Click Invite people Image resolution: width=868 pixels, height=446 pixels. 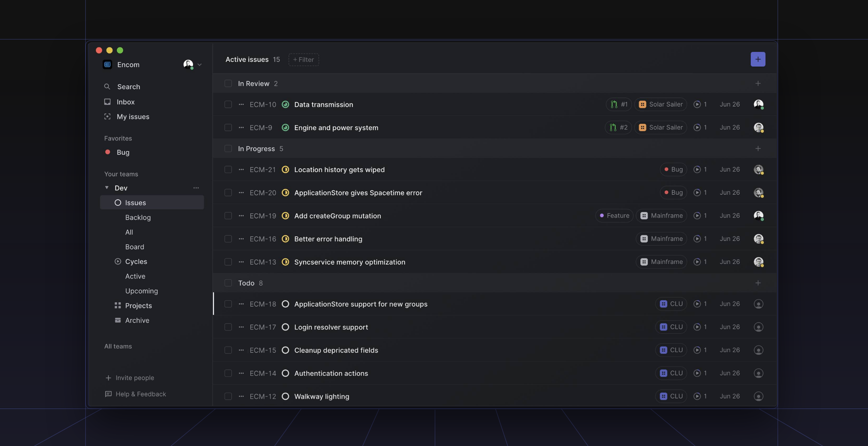point(130,378)
